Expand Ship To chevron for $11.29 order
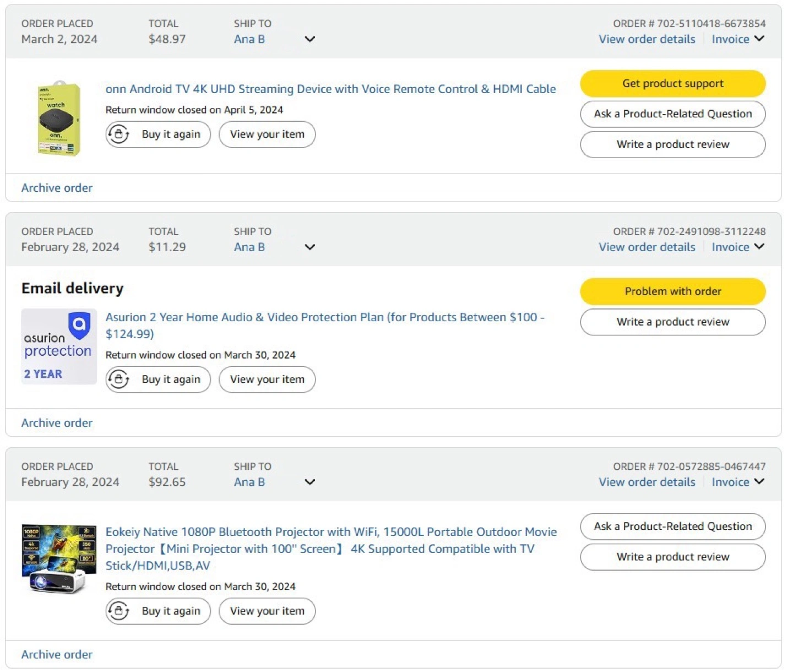Viewport: 793px width, 672px height. [310, 247]
